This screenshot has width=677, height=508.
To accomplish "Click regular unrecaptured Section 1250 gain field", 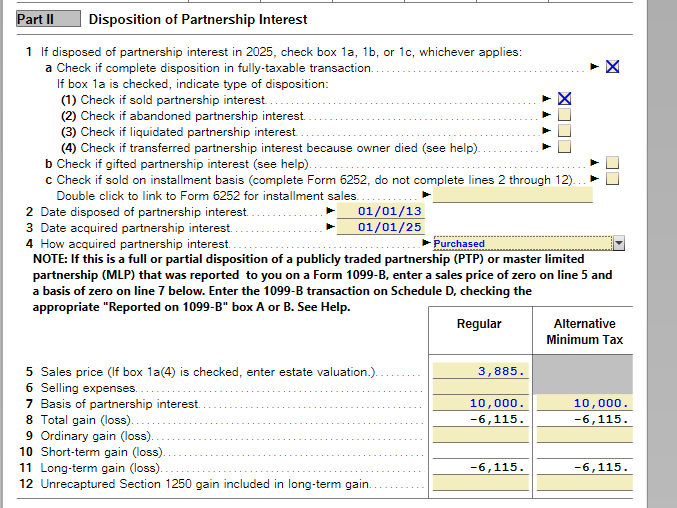I will 480,483.
